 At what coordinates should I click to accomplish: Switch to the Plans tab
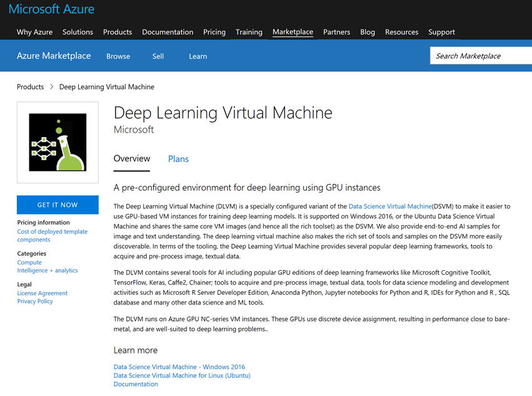tap(178, 159)
